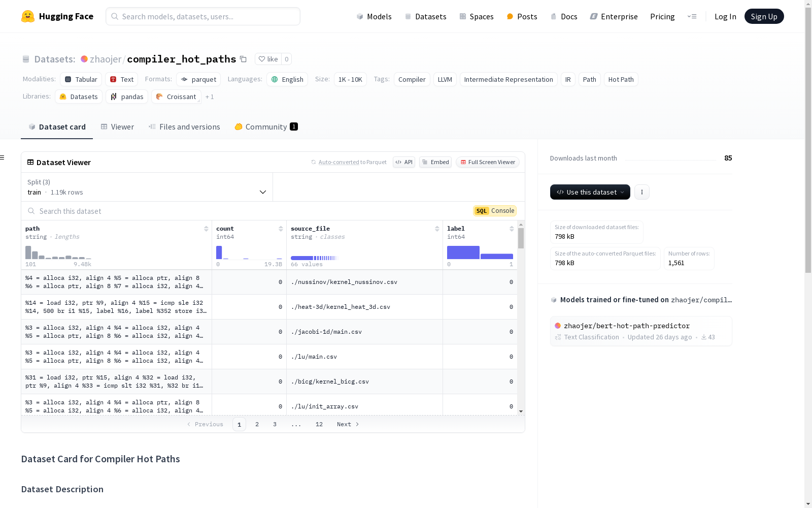Filter by the Text modality tag
Viewport: 812px width, 508px height.
click(122, 79)
